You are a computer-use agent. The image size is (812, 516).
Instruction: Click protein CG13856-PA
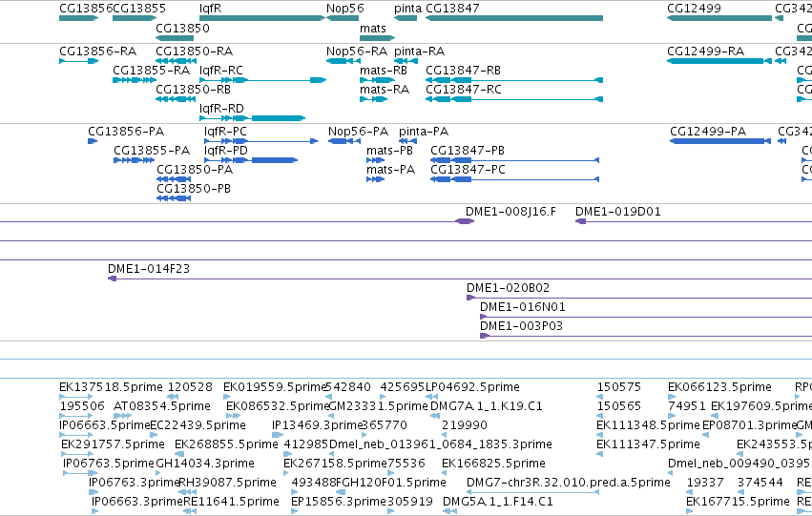click(93, 141)
